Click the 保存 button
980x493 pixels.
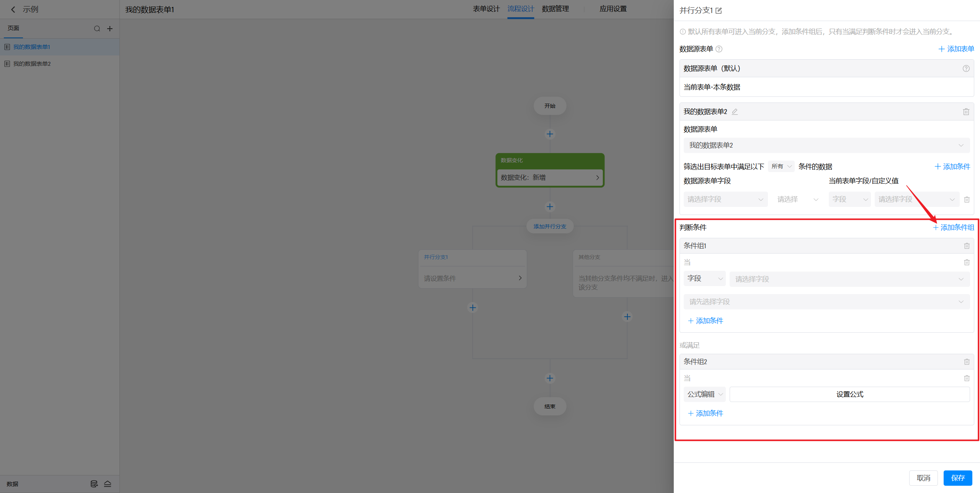click(x=957, y=478)
